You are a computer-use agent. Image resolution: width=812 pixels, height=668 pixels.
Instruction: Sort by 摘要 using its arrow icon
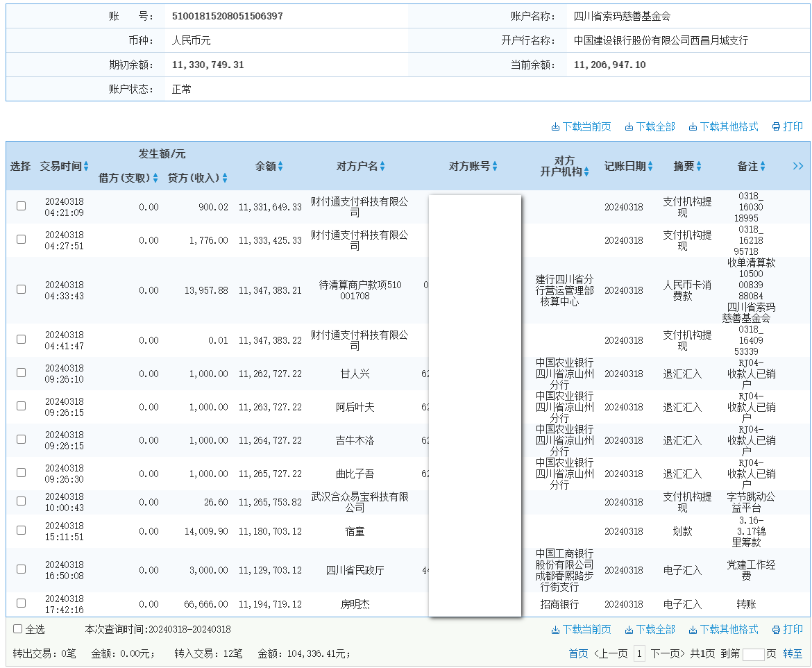click(699, 167)
